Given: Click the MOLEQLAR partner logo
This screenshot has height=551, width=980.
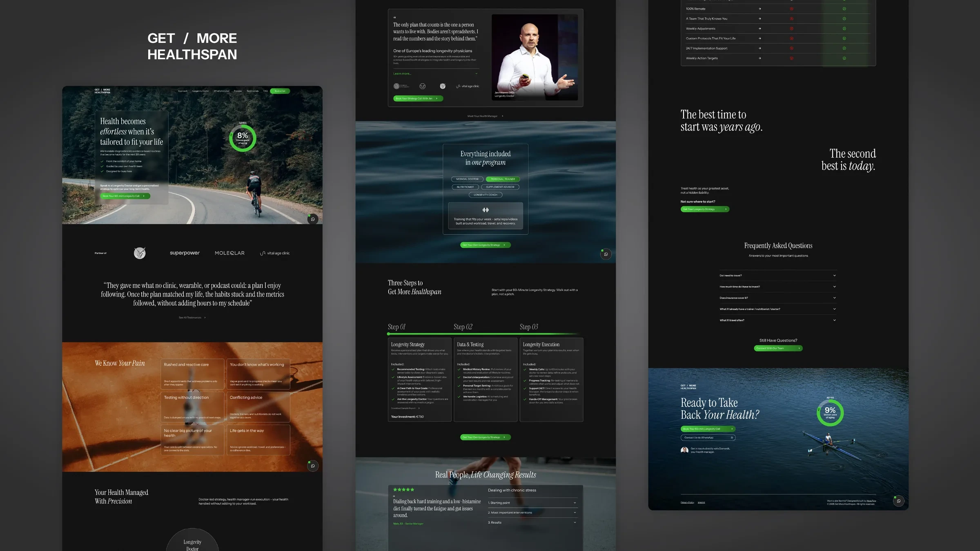Looking at the screenshot, I should 229,253.
